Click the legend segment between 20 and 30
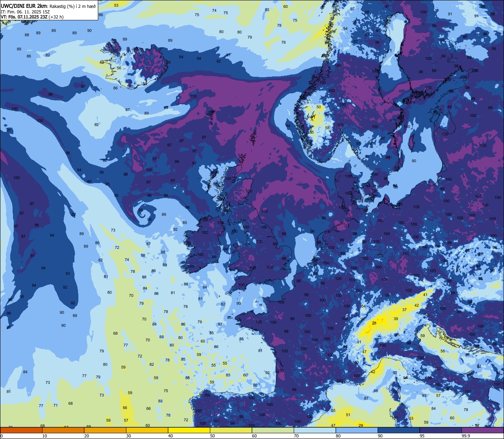 point(105,430)
